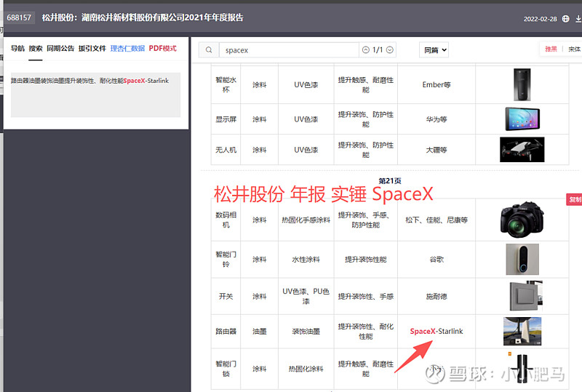Click the red side button at right edge
This screenshot has height=392, width=582.
tap(574, 199)
